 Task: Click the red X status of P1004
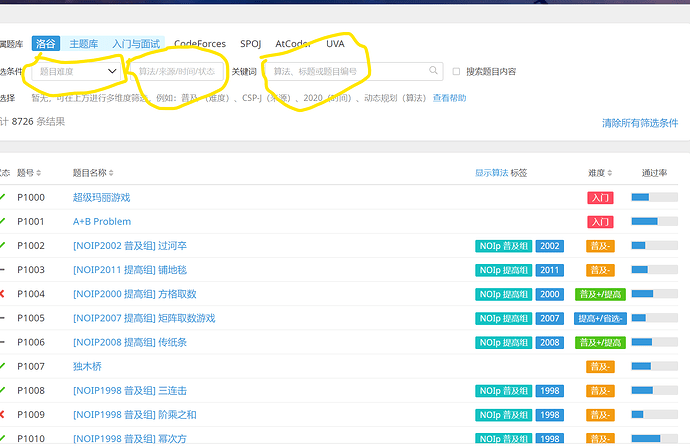(x=3, y=294)
